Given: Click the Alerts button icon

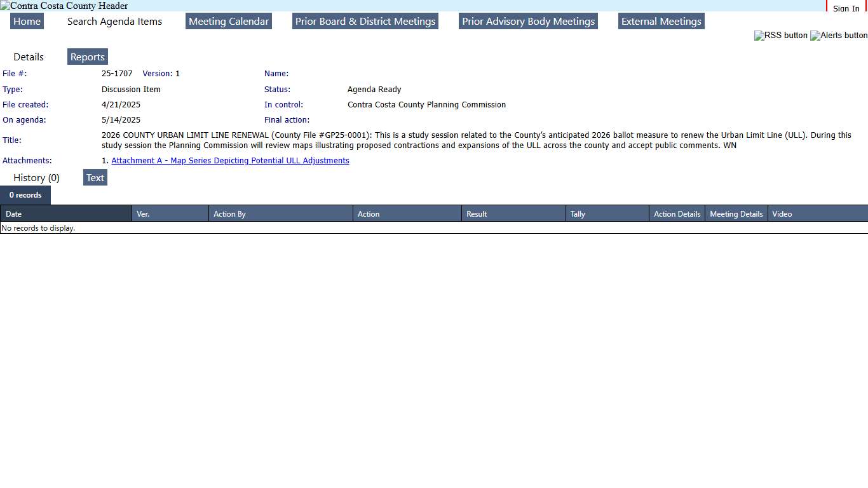Looking at the screenshot, I should point(838,36).
